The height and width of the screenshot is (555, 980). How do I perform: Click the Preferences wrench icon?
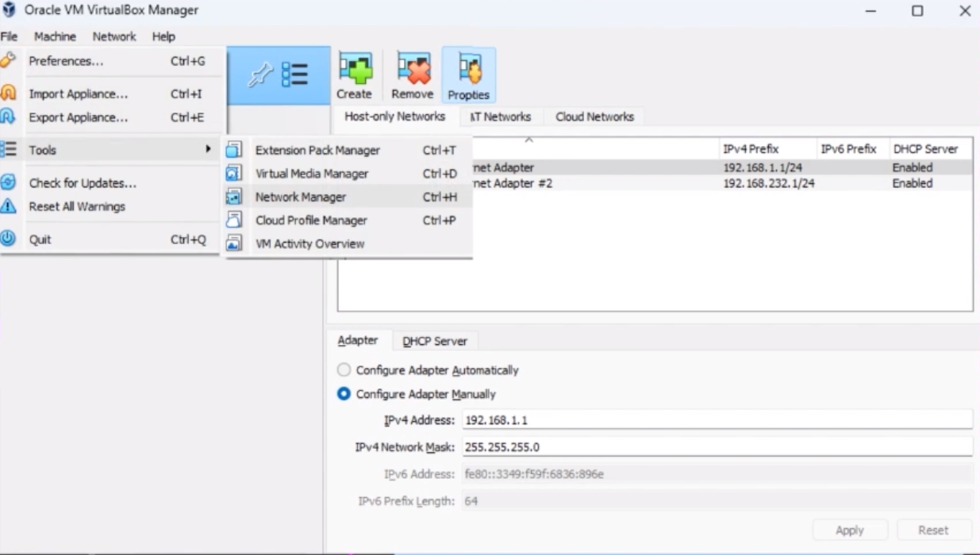point(8,60)
